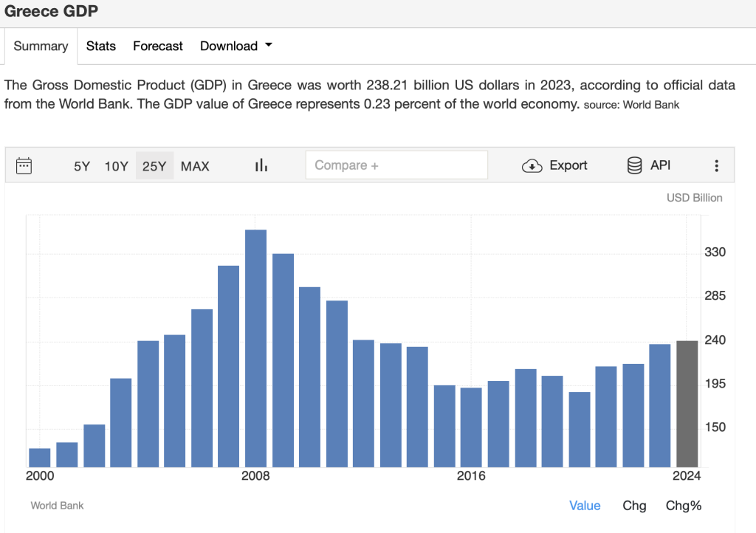Viewport: 756px width, 533px height.
Task: Click the source: World Bank link
Action: pyautogui.click(x=631, y=105)
